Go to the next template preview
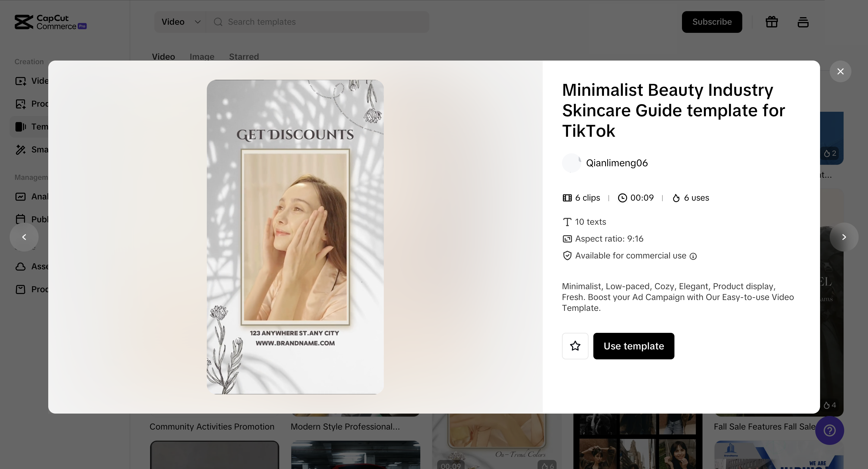Viewport: 868px width, 469px height. click(x=844, y=237)
